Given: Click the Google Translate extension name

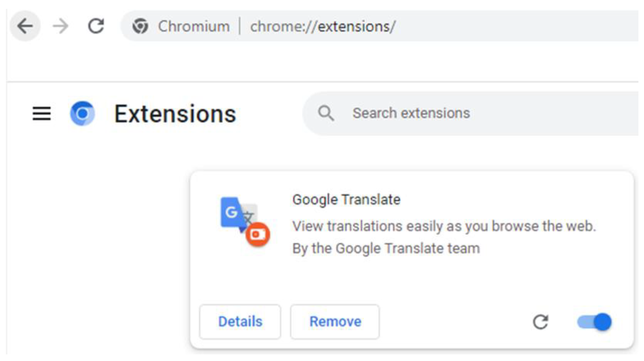Looking at the screenshot, I should [x=346, y=200].
